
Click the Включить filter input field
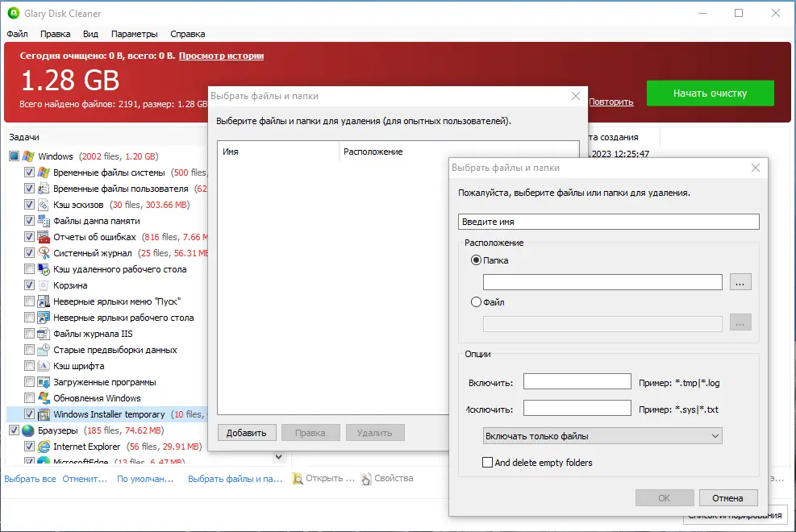point(577,381)
